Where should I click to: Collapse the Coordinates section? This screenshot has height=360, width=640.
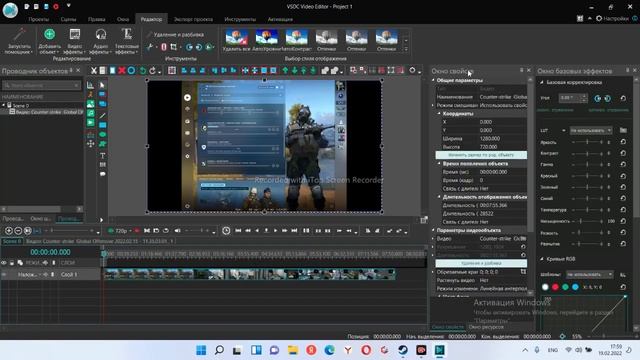(439, 113)
